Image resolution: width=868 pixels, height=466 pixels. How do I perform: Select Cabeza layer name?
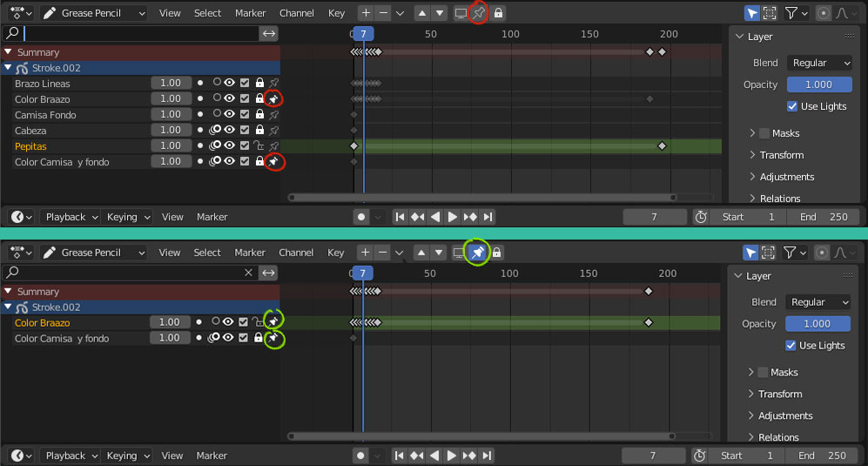pos(30,130)
